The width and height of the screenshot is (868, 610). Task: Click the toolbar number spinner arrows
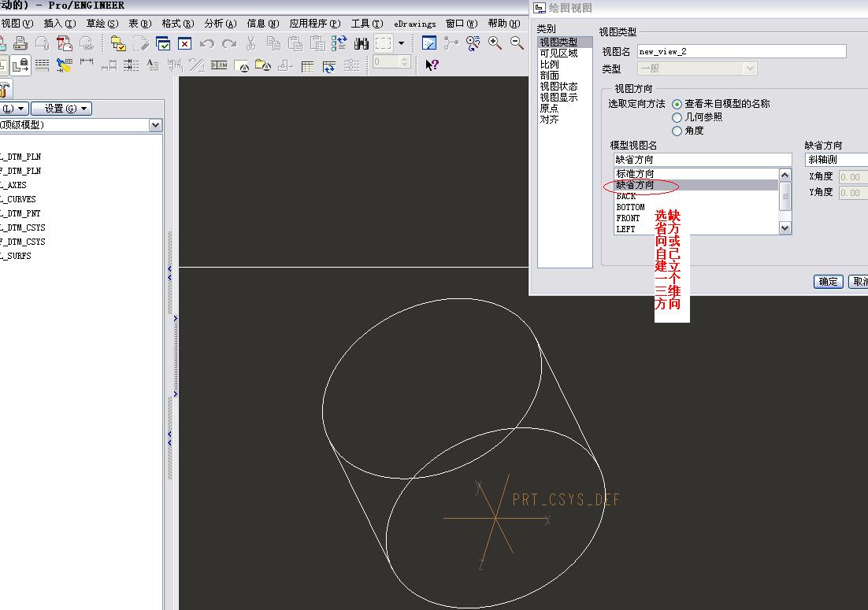coord(404,62)
